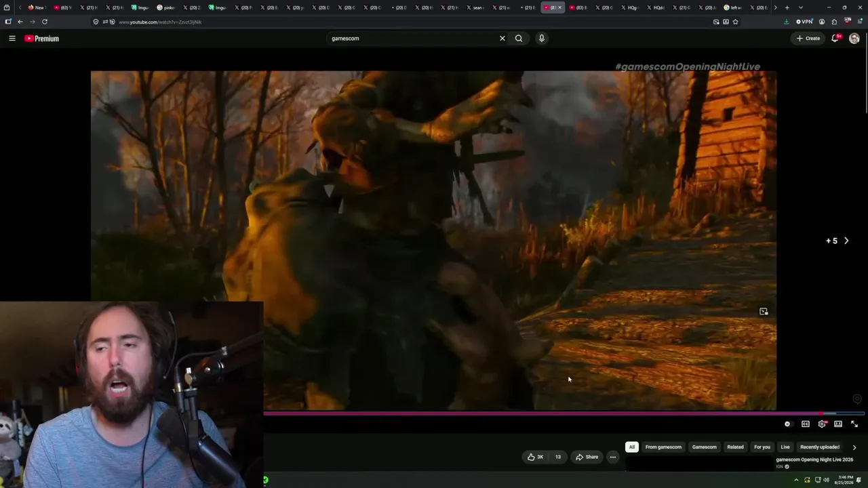Start voice search with microphone icon
The width and height of the screenshot is (868, 488).
coord(542,39)
